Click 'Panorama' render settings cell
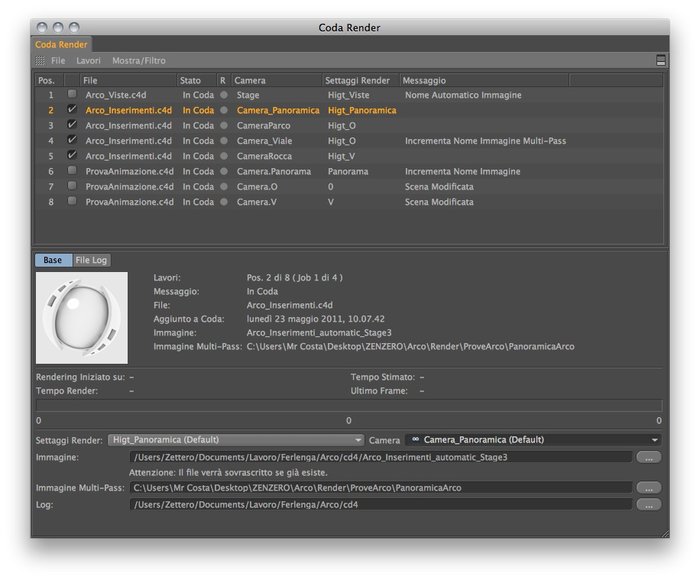Viewport: 700px width, 580px height. tap(348, 171)
